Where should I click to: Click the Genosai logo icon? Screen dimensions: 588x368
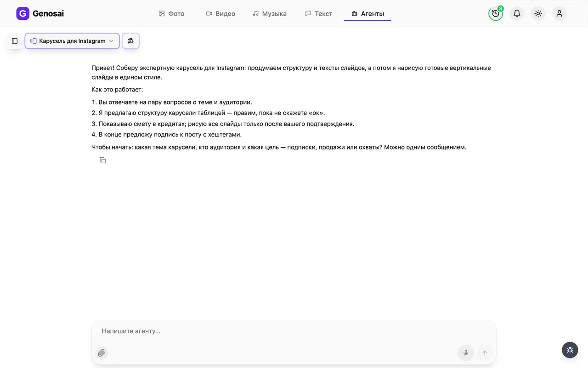(23, 13)
